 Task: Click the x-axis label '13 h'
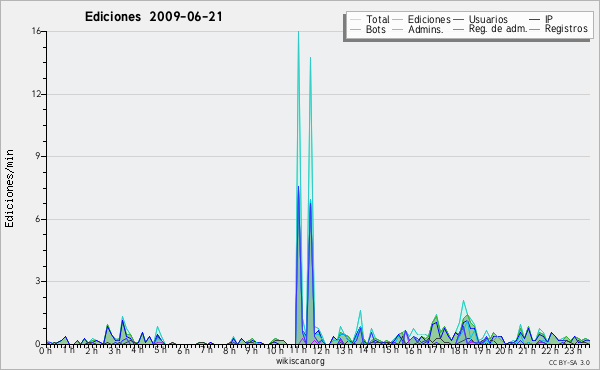tap(344, 350)
